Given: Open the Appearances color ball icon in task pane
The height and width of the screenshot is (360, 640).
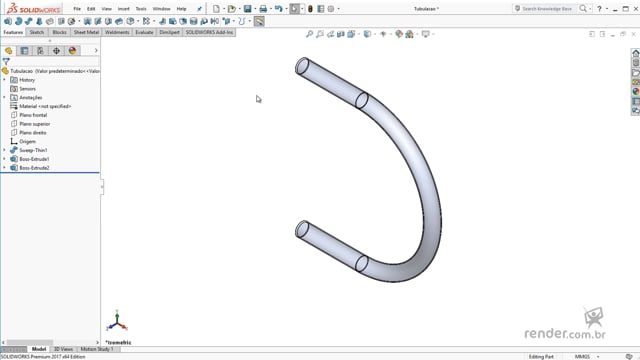Looking at the screenshot, I should click(636, 91).
